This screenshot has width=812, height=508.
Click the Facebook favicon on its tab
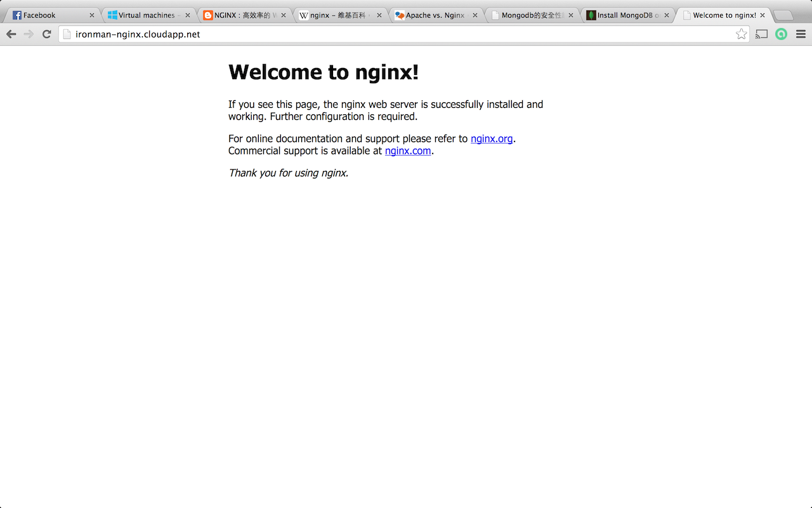pos(17,15)
